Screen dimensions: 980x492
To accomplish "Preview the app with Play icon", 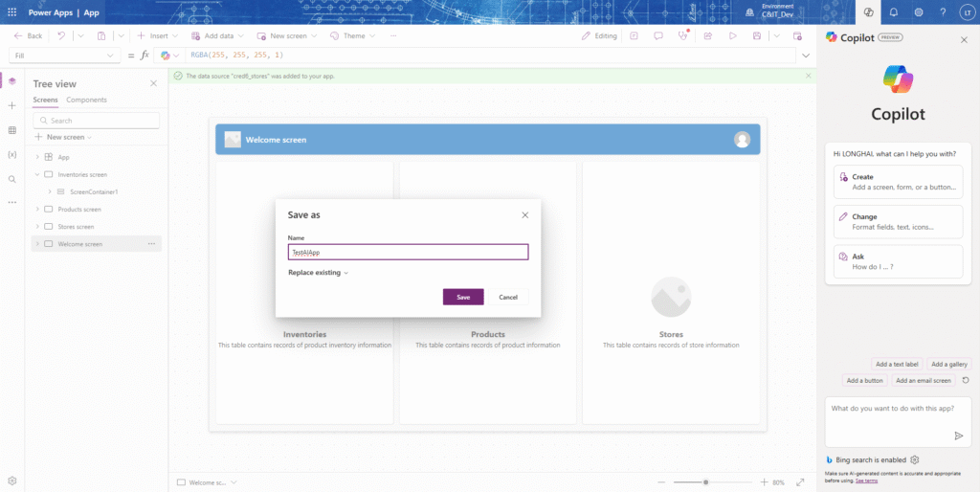I will click(x=732, y=35).
